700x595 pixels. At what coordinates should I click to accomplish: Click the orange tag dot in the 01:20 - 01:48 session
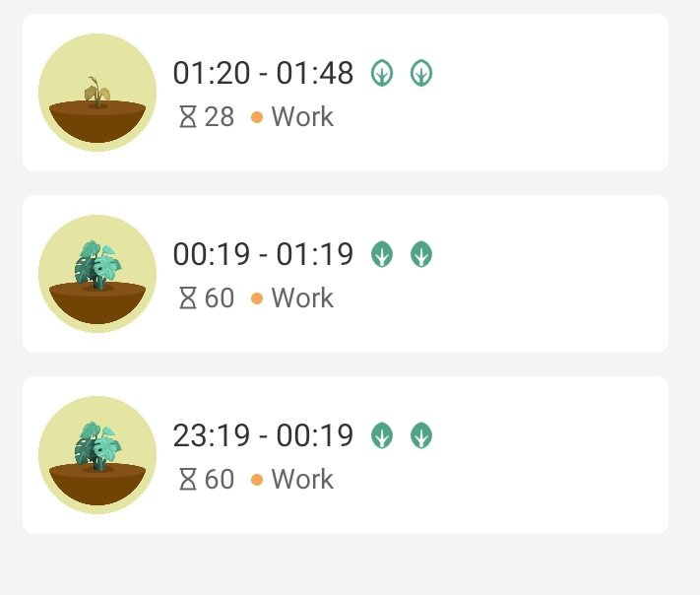click(x=257, y=117)
